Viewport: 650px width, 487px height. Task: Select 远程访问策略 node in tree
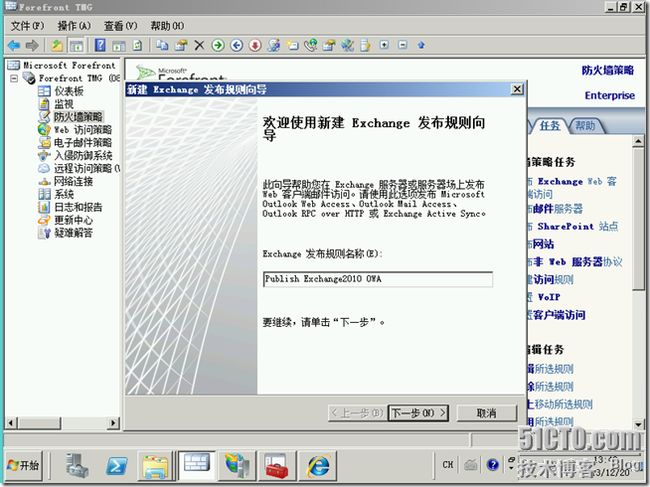[x=86, y=168]
